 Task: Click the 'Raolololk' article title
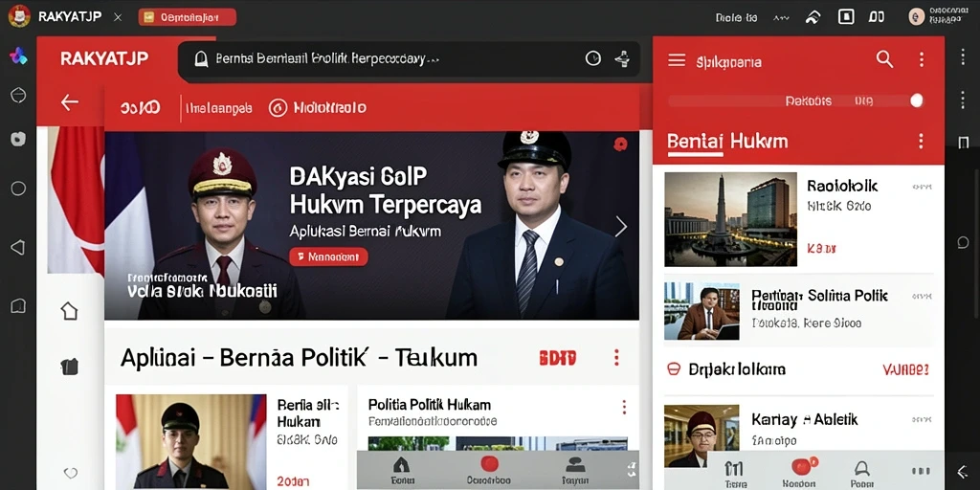coord(842,187)
